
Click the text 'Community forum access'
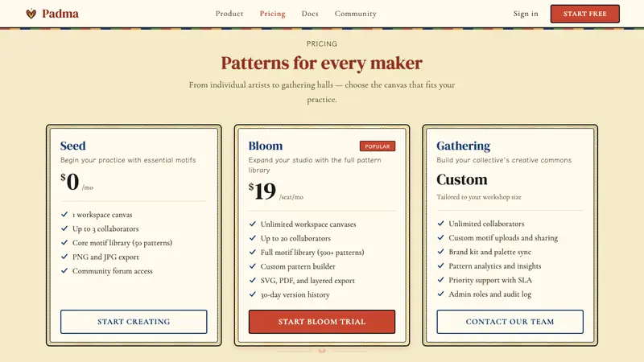(113, 271)
